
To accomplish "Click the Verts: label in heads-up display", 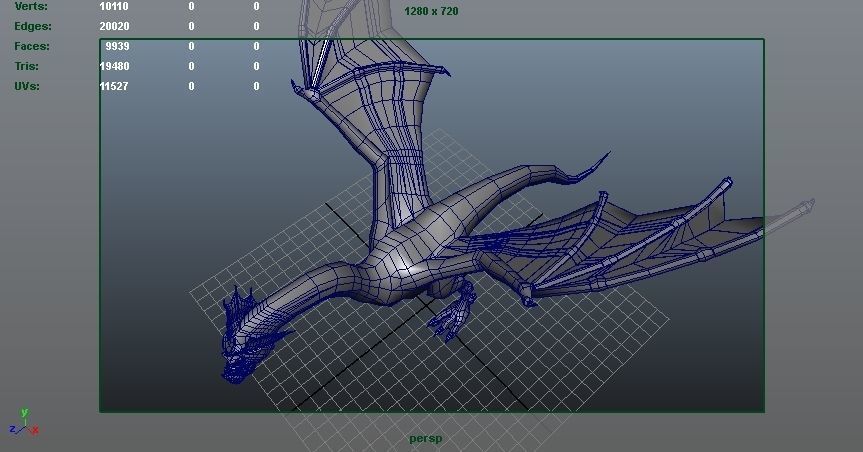I will 31,7.
